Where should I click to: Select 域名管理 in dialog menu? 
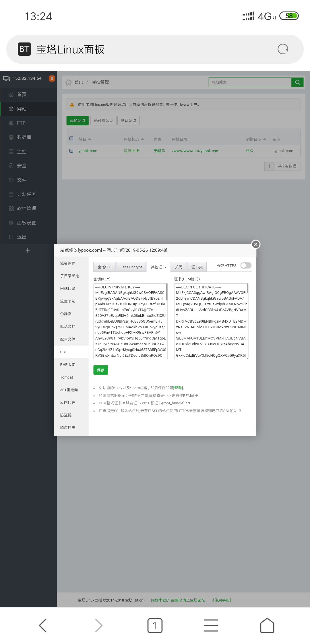click(x=71, y=263)
